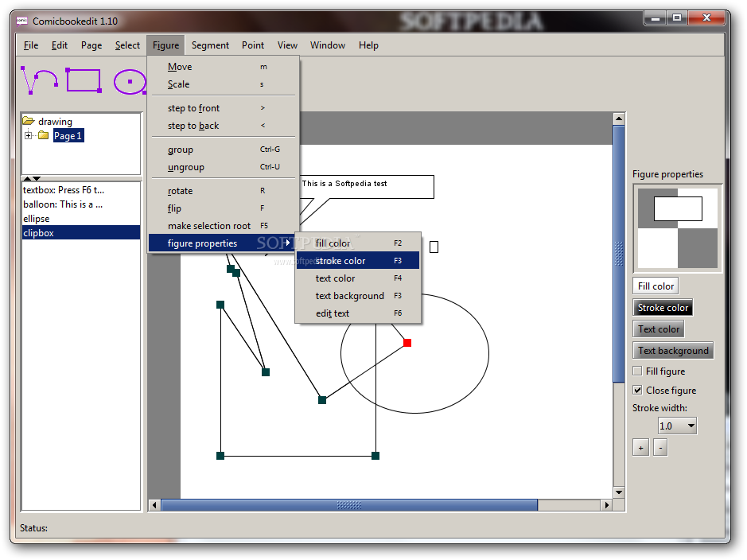Select fill color in submenu
The height and width of the screenshot is (560, 747).
click(x=358, y=243)
